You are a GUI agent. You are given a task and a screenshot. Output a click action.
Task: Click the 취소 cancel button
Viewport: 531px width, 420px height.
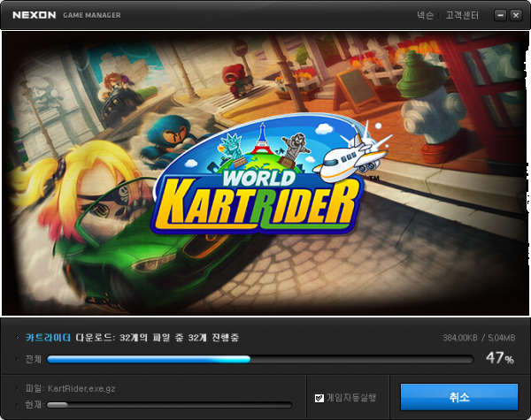(x=459, y=397)
